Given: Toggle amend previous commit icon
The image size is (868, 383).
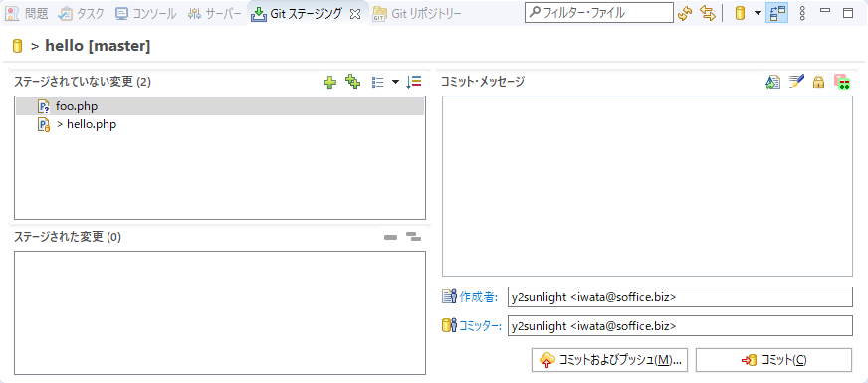Looking at the screenshot, I should 772,82.
